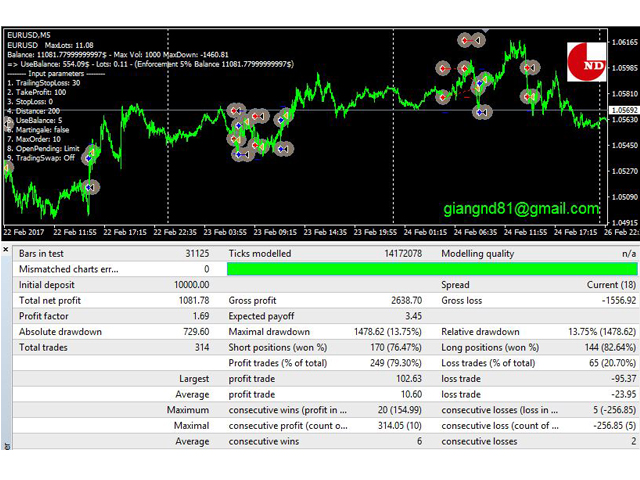Click average consecutive wins value 6
Screen dimensions: 640x480
tap(419, 441)
